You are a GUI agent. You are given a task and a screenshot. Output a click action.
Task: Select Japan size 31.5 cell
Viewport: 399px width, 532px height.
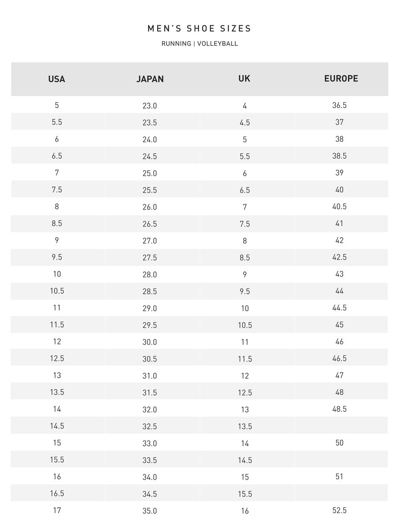pyautogui.click(x=150, y=392)
